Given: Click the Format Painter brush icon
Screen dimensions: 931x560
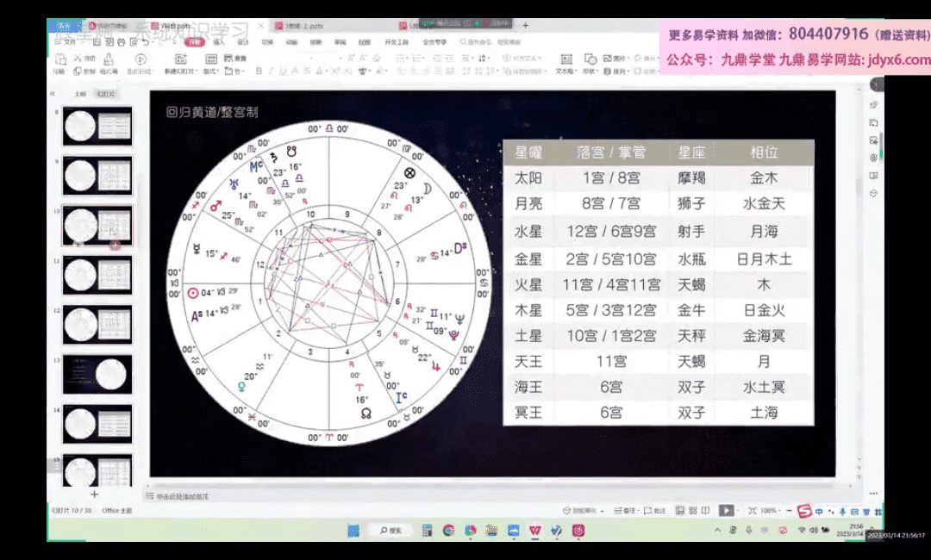Looking at the screenshot, I should pyautogui.click(x=109, y=60).
